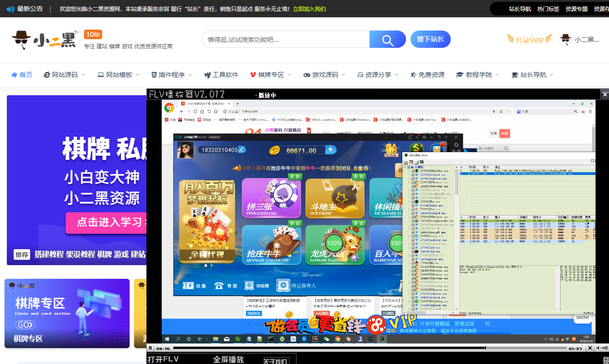Click the WeChat taskbar icon in the video
The width and height of the screenshot is (609, 364).
[326, 339]
